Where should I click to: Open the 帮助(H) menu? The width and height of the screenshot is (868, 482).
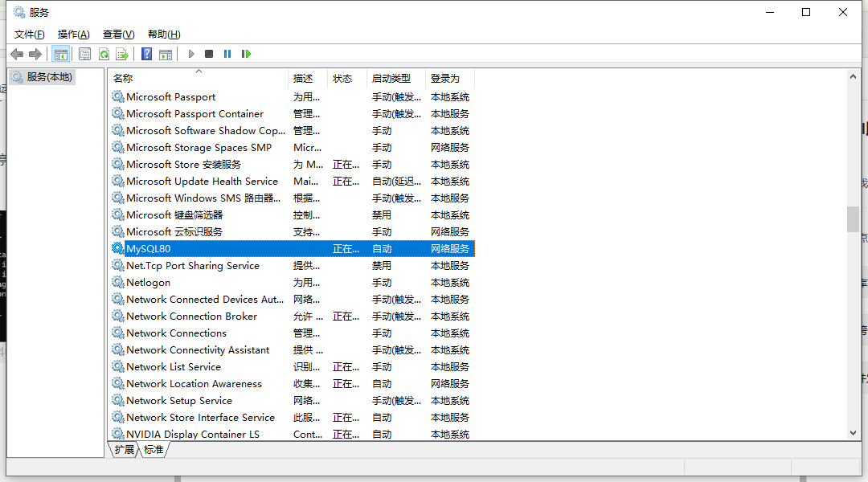pos(164,35)
